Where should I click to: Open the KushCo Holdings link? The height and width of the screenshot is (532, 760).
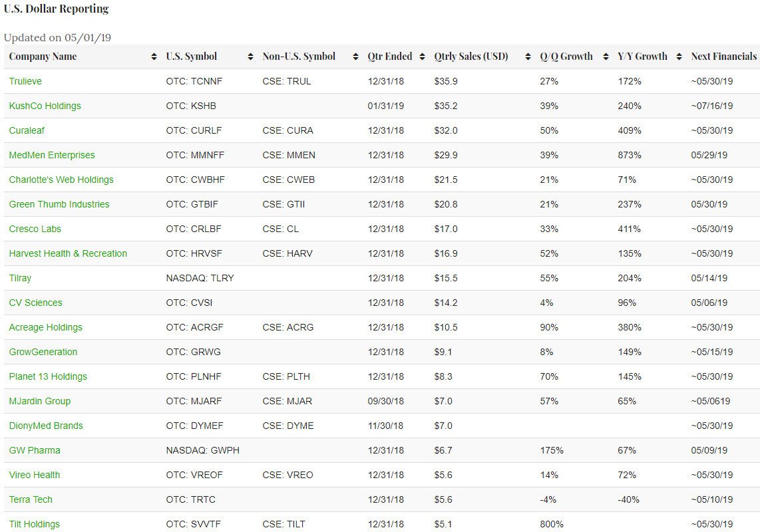tap(45, 106)
